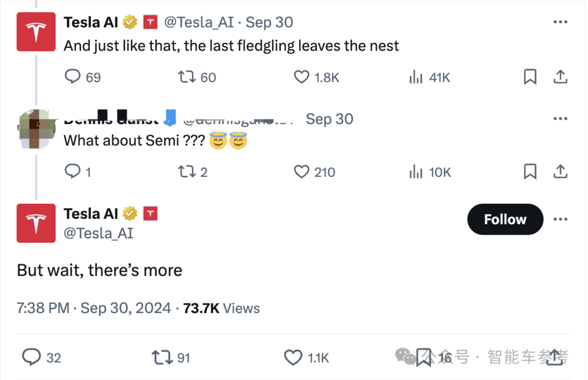Bookmark the 'What about Semi' reply
The height and width of the screenshot is (380, 588).
point(530,172)
